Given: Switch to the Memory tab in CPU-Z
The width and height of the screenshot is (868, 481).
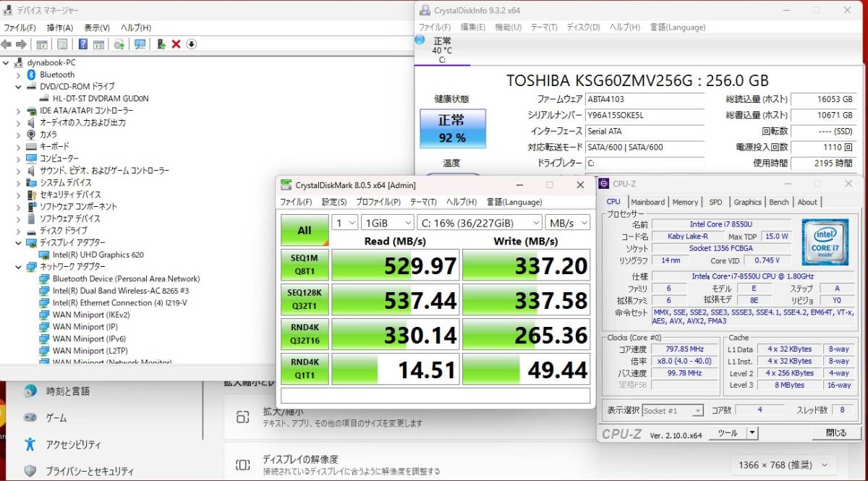Looking at the screenshot, I should (x=685, y=203).
